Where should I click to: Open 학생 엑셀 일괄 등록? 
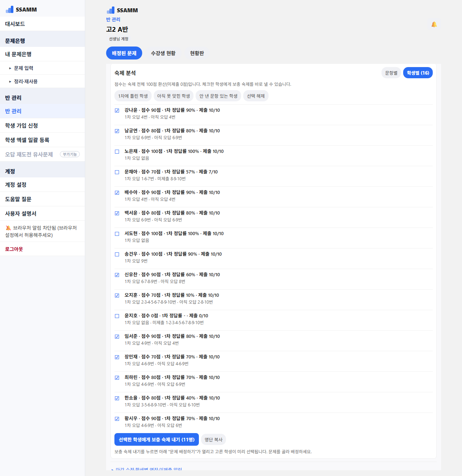tap(42, 140)
